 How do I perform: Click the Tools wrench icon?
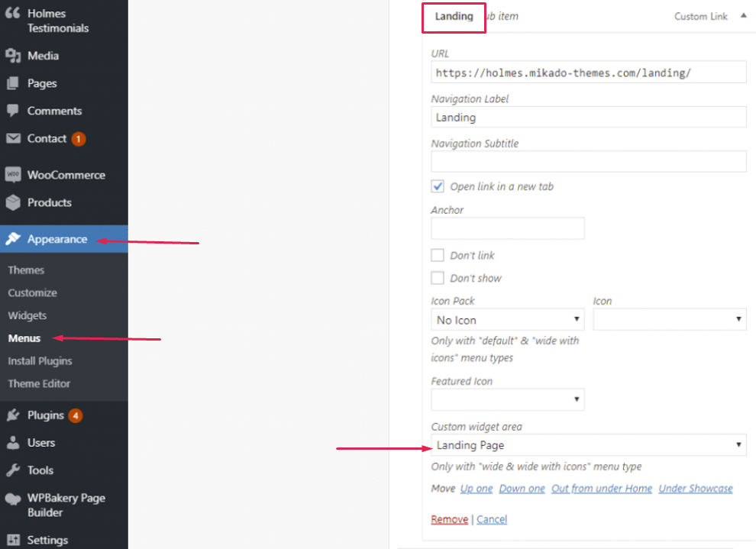point(13,470)
